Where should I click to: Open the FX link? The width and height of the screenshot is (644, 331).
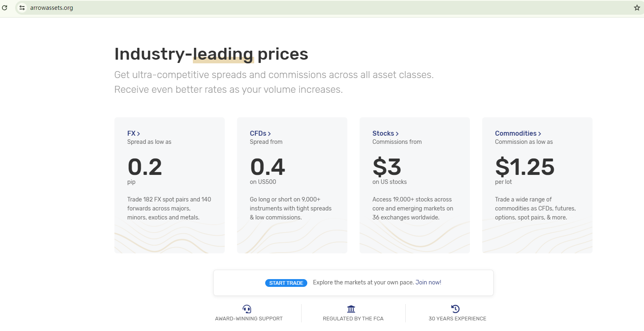(131, 133)
